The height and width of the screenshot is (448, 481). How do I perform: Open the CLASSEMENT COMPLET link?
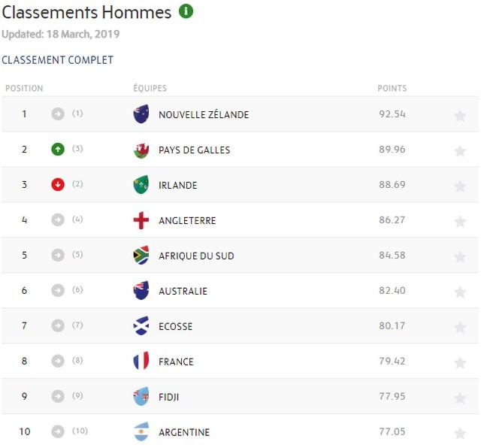click(57, 60)
